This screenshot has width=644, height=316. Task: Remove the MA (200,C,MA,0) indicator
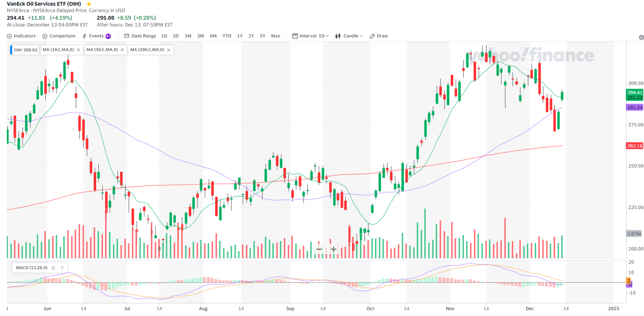(x=169, y=50)
